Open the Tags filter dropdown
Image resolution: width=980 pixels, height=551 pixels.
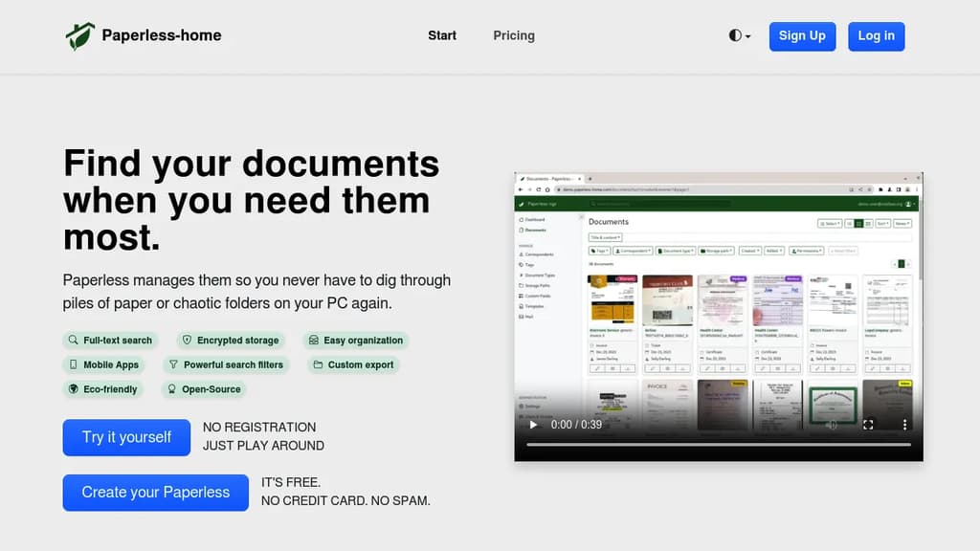[x=600, y=250]
